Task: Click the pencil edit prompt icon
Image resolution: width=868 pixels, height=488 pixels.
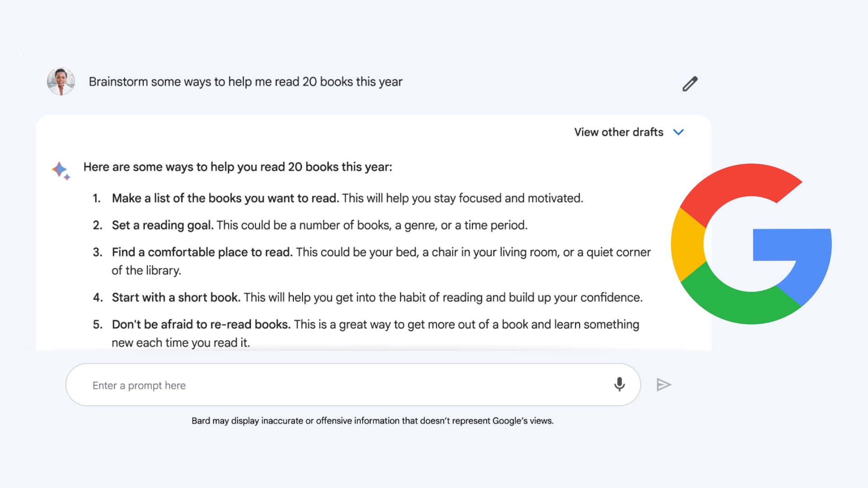Action: [690, 84]
